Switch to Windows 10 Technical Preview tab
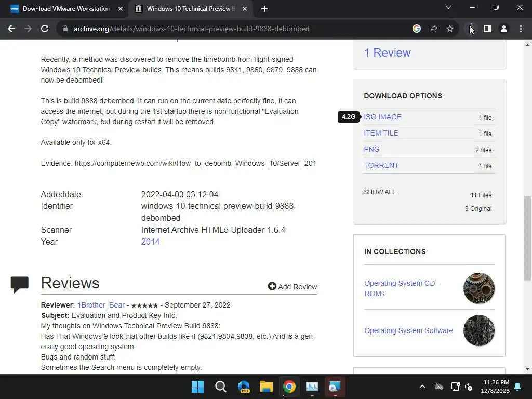This screenshot has height=399, width=532. [190, 9]
